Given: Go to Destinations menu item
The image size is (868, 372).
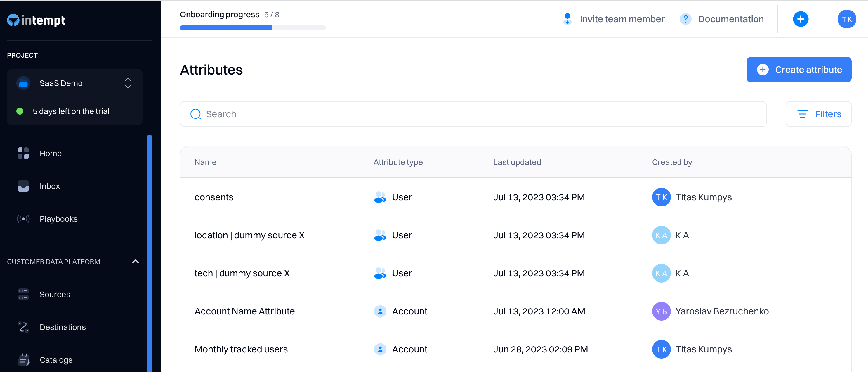Looking at the screenshot, I should (x=62, y=327).
